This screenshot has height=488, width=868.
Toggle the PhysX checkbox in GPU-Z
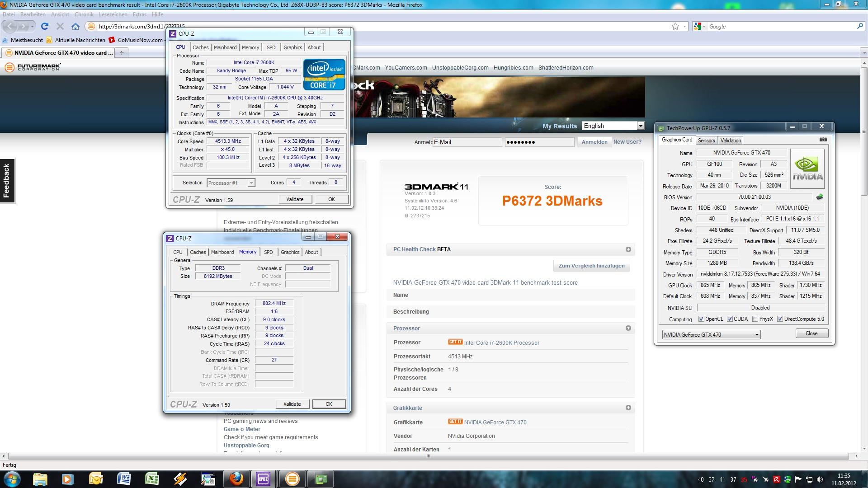click(x=755, y=319)
